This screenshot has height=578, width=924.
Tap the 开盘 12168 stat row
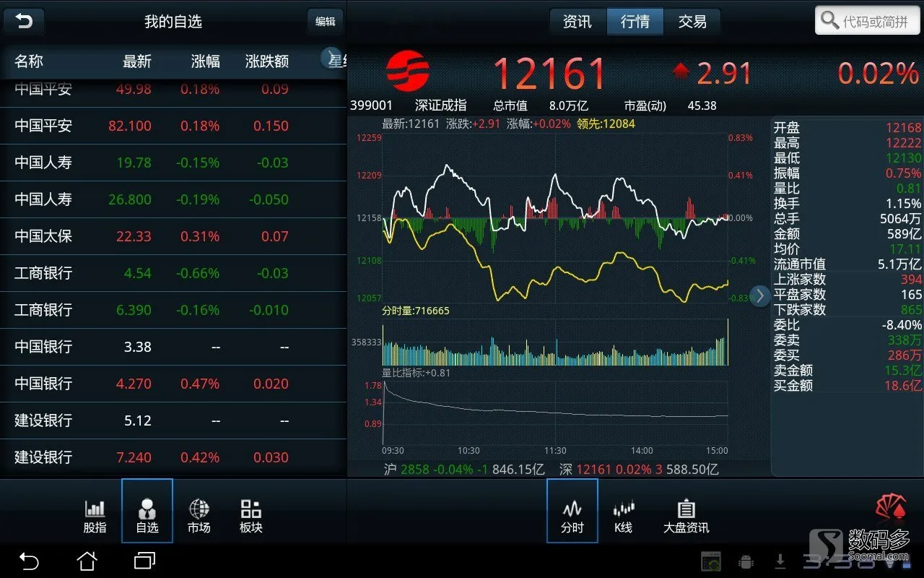[x=847, y=127]
